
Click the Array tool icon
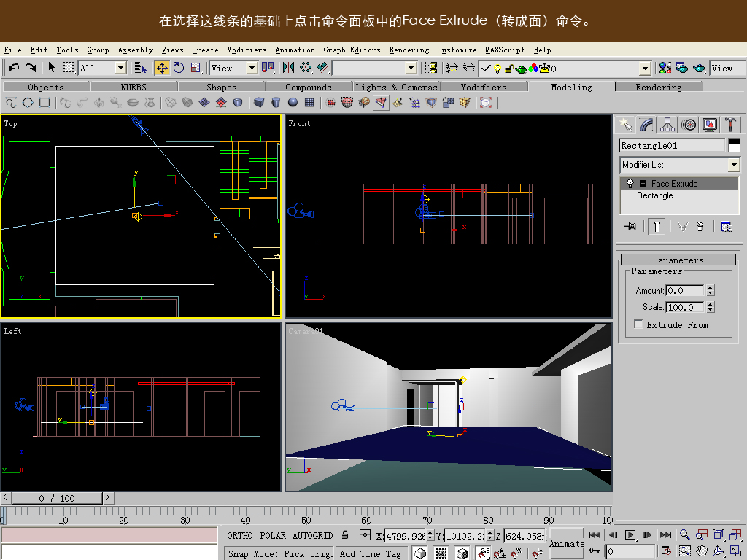tap(306, 68)
